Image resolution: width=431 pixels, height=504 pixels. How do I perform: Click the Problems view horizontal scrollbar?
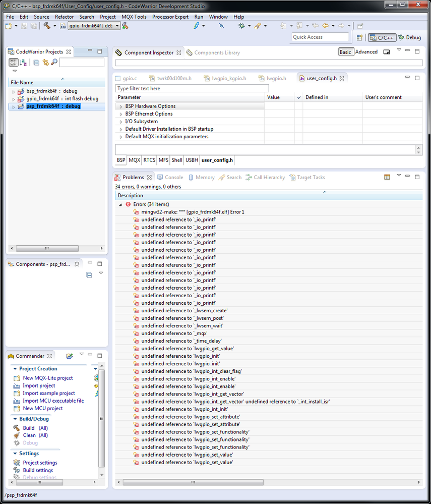click(x=193, y=482)
